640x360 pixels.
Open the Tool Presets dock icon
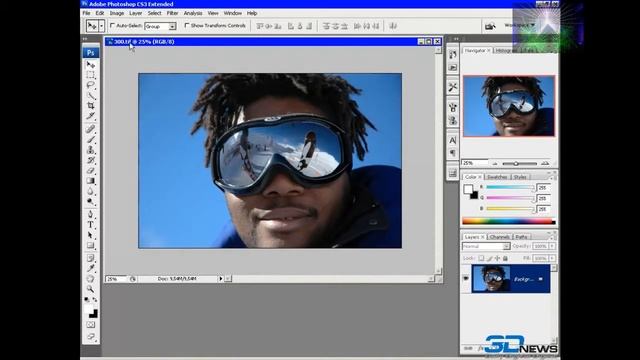pos(453,87)
